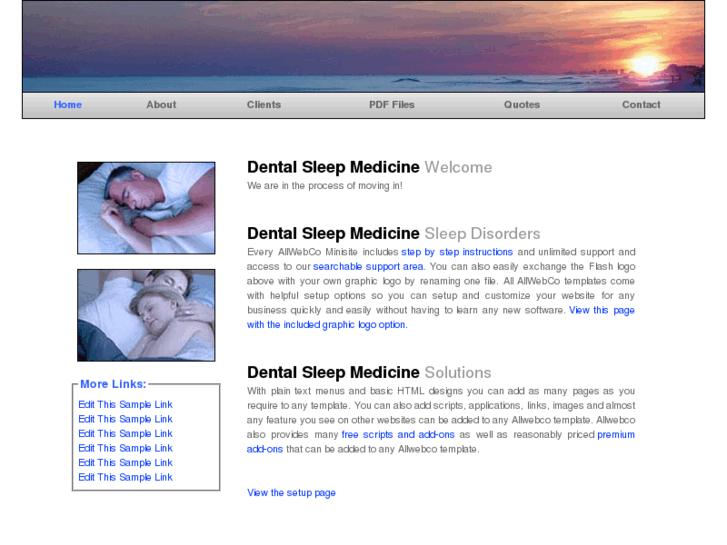This screenshot has width=727, height=545.
Task: Click the 'Dental Sleep Medicine Sleep Disorders' heading
Action: 394,233
